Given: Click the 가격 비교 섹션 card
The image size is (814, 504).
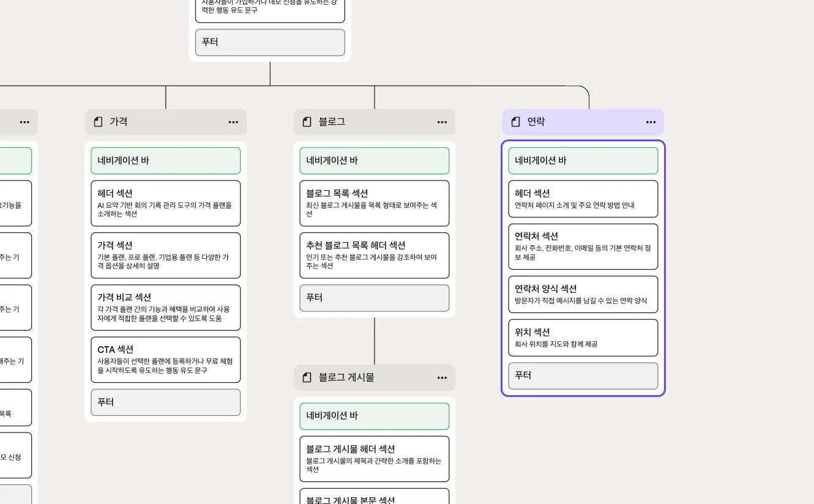Looking at the screenshot, I should coord(165,308).
